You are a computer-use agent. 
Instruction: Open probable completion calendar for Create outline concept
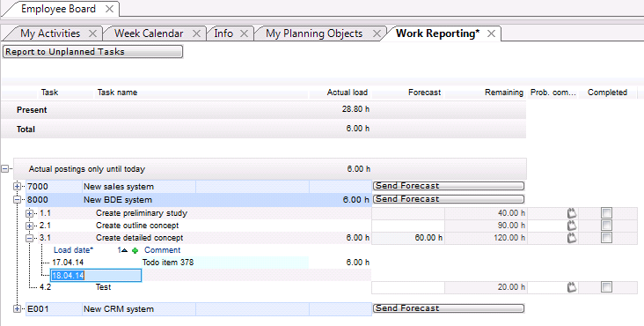(572, 226)
